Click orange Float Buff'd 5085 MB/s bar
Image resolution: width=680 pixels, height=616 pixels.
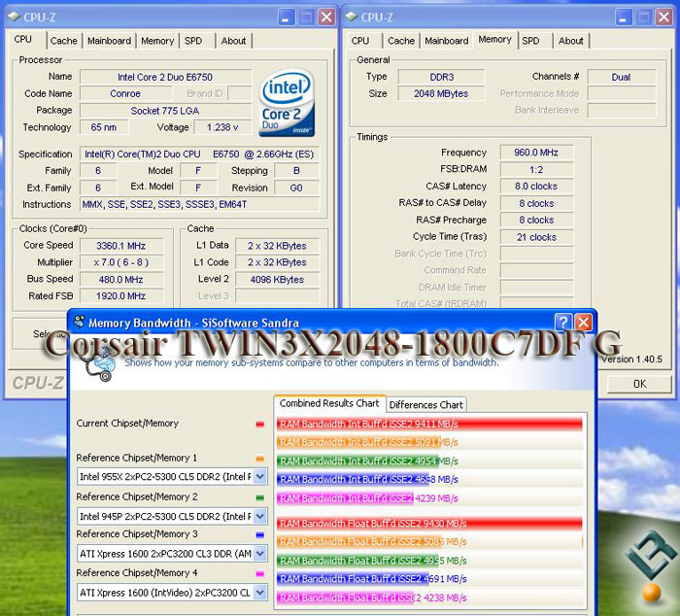point(358,541)
